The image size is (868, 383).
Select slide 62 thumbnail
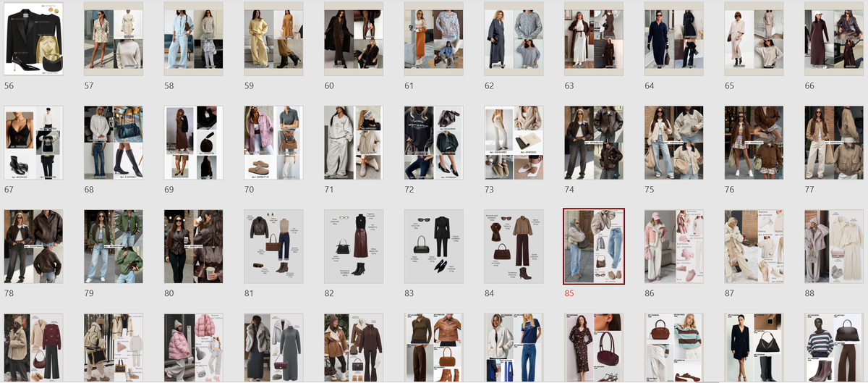(514, 39)
